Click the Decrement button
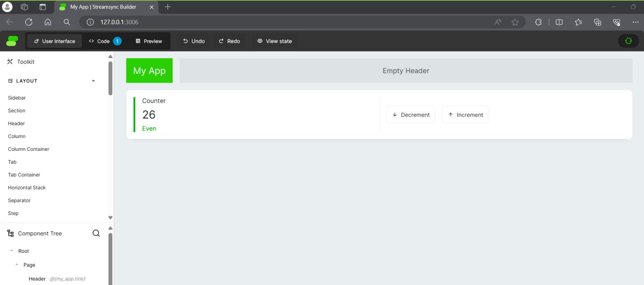 410,115
